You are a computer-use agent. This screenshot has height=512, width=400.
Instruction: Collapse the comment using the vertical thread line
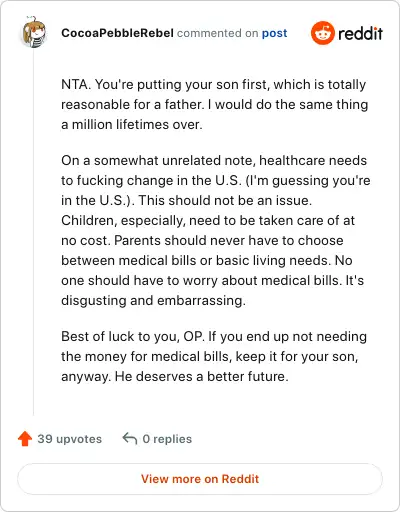coord(33,232)
